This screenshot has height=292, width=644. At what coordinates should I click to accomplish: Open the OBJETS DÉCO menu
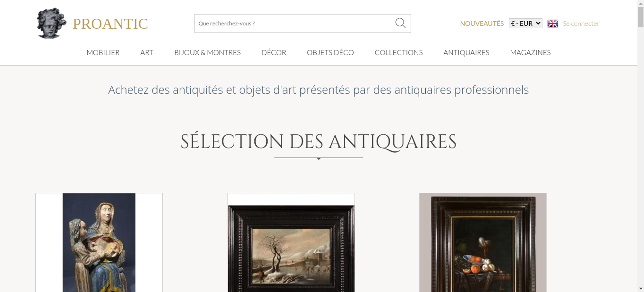pyautogui.click(x=330, y=52)
